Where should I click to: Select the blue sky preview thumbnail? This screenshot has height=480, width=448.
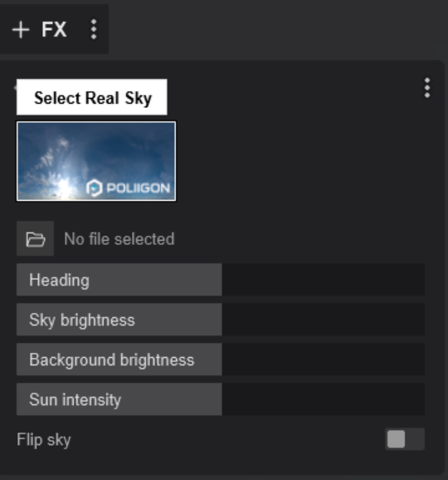pyautogui.click(x=96, y=161)
